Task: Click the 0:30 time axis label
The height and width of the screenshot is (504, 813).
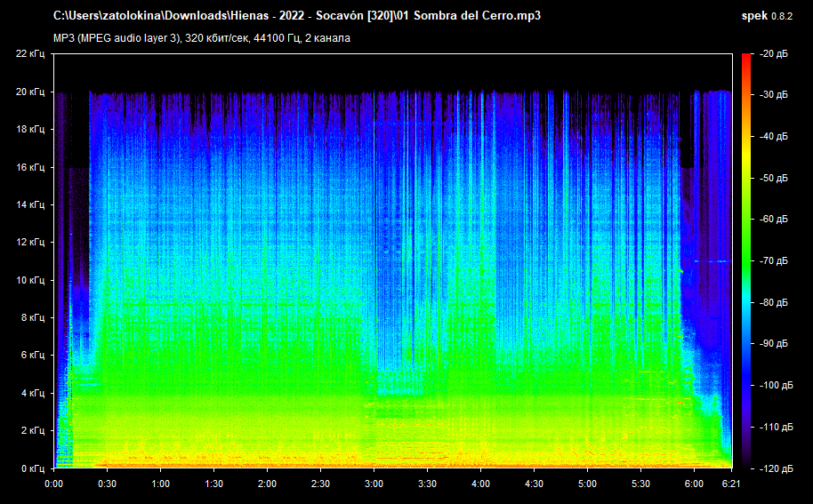Action: coord(107,484)
